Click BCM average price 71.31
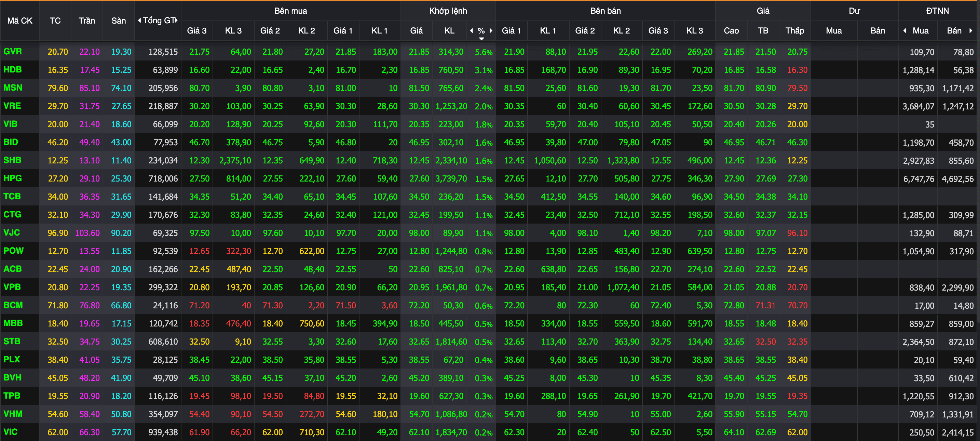Screen dimensions: 980x441 765,306
